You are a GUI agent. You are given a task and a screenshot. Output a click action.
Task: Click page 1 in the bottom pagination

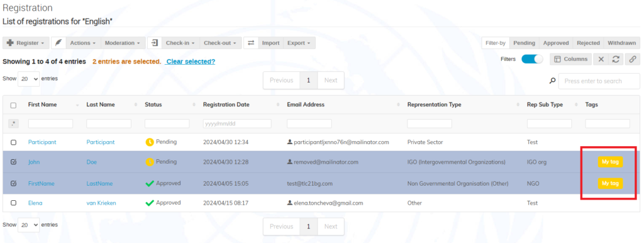click(x=308, y=227)
